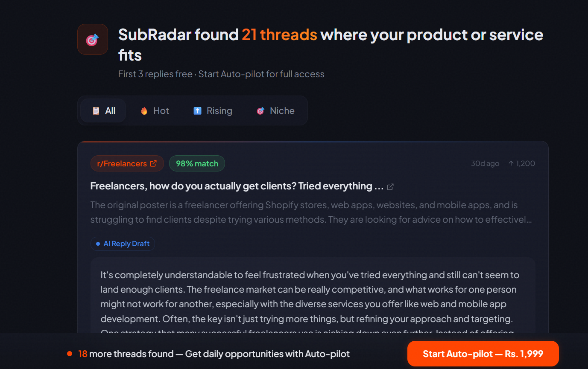This screenshot has width=588, height=369.
Task: Toggle the 98% match badge
Action: (197, 163)
